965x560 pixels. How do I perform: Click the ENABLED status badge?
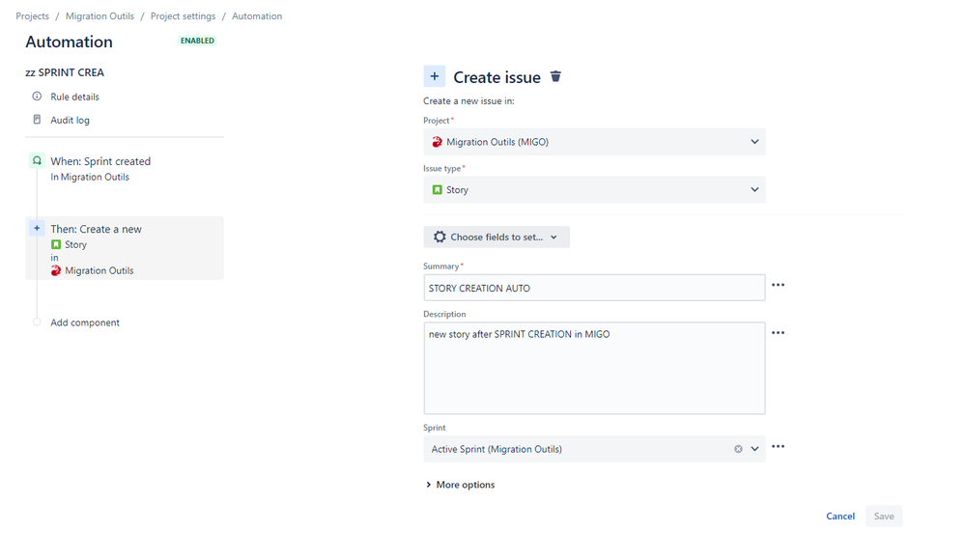(x=197, y=41)
